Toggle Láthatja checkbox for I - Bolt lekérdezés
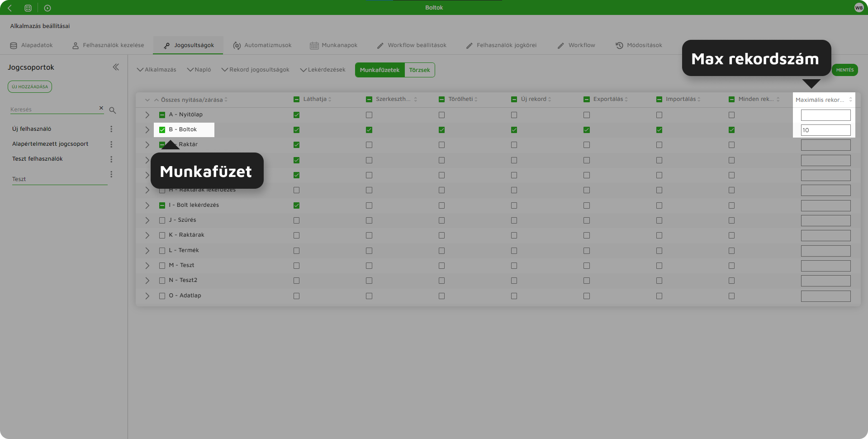Image resolution: width=868 pixels, height=439 pixels. click(296, 205)
